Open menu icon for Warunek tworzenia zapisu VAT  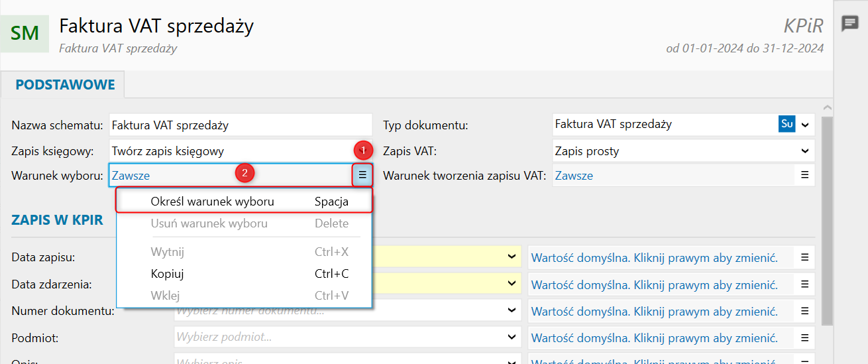(x=804, y=175)
